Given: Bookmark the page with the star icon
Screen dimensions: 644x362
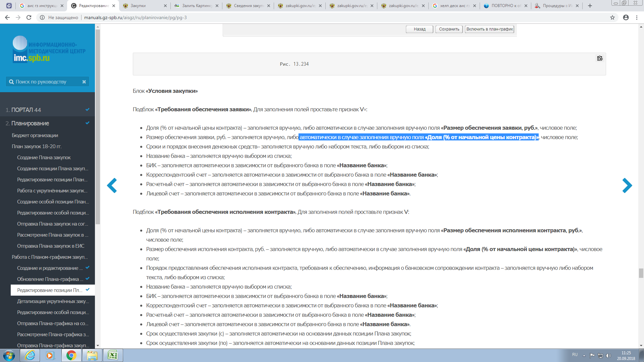Looking at the screenshot, I should [612, 17].
